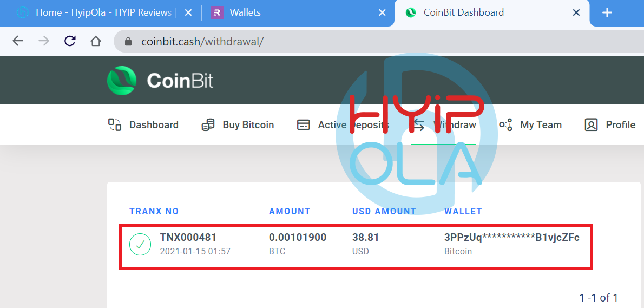
Task: Close the HyipOla Home tab
Action: 188,13
